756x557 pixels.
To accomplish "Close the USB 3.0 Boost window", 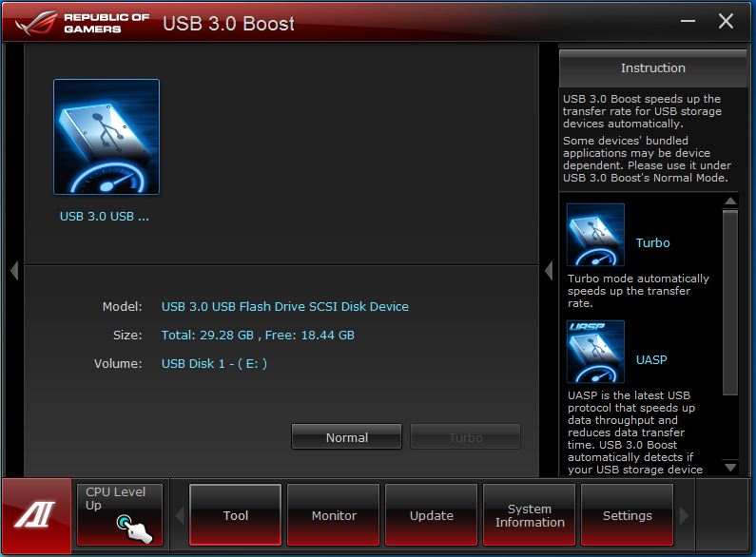I will 726,21.
